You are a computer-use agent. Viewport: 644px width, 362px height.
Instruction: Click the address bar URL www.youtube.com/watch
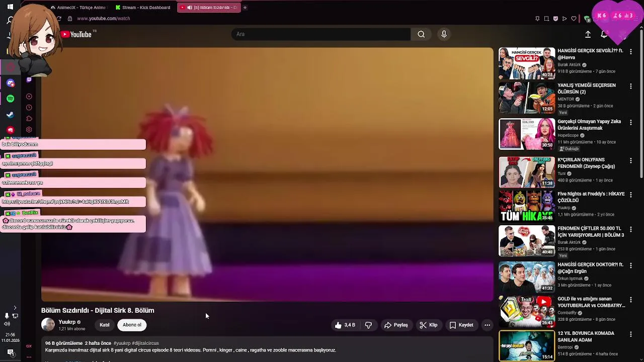point(103,19)
